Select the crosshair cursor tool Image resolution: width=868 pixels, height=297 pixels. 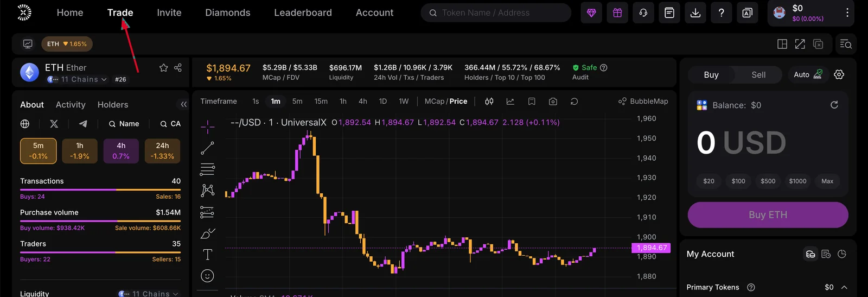[x=208, y=127]
